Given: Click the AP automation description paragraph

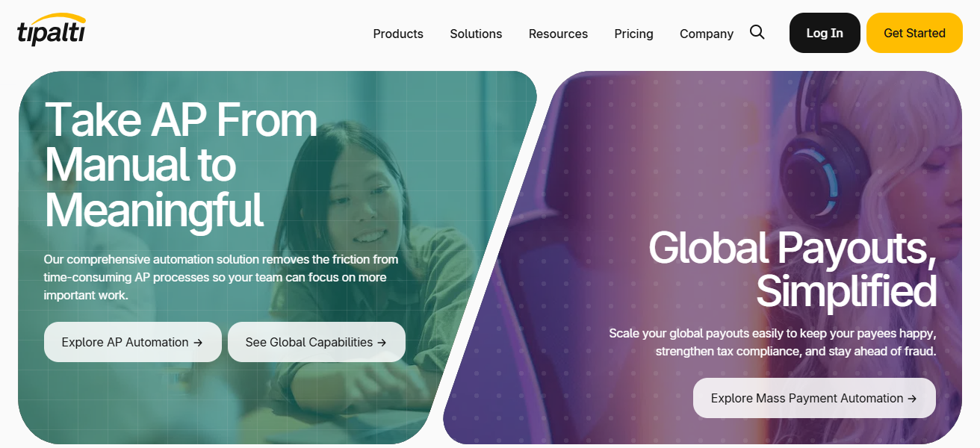Looking at the screenshot, I should (221, 277).
